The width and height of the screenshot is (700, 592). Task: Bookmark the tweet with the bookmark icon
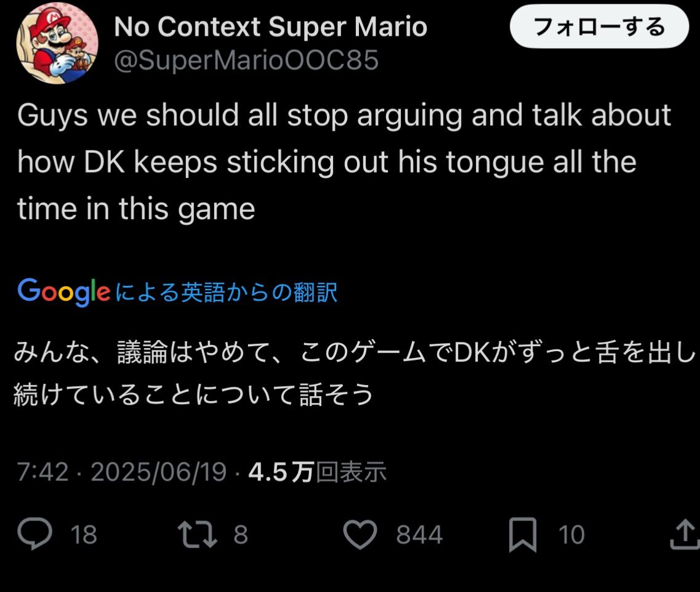tap(523, 534)
